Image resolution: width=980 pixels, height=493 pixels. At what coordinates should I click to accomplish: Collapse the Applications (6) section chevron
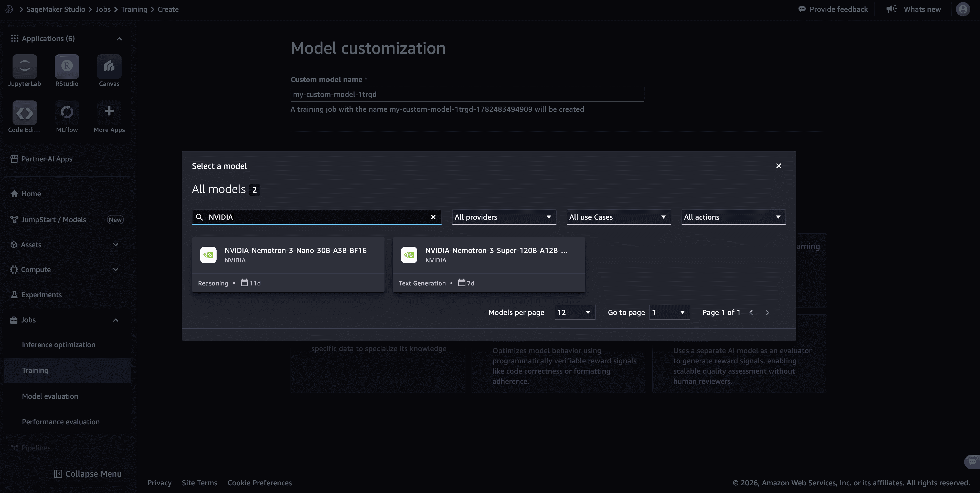[119, 38]
